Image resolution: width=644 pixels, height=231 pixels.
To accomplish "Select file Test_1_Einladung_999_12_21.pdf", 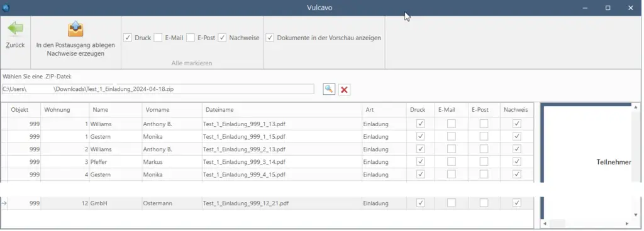I will (x=246, y=203).
